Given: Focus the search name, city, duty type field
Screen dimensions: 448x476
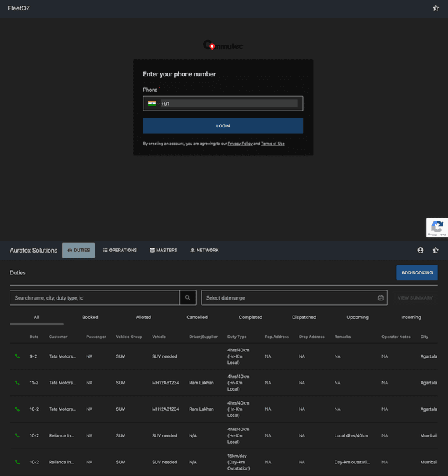Looking at the screenshot, I should tap(94, 297).
